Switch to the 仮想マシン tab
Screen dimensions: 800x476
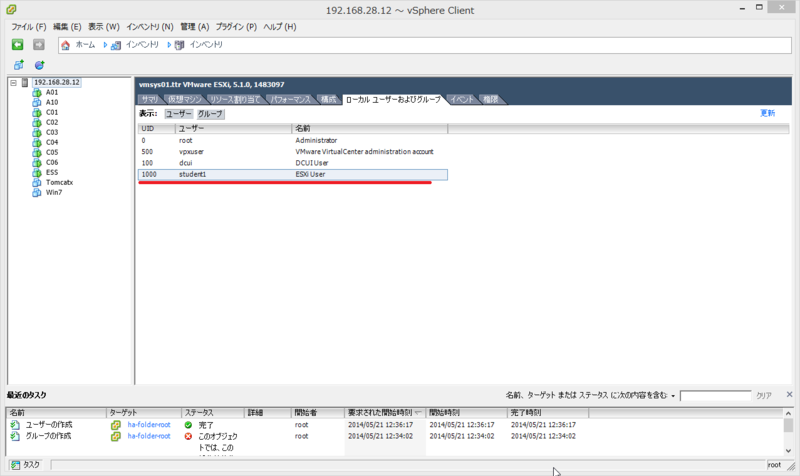[x=185, y=99]
